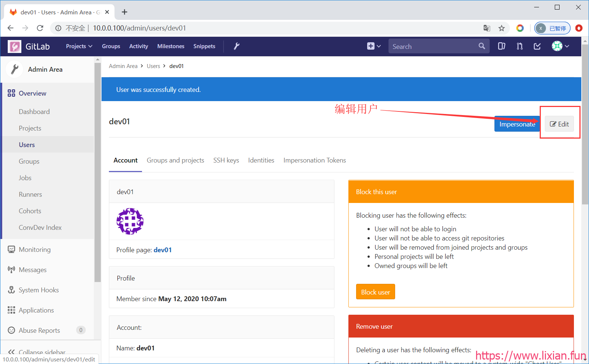The width and height of the screenshot is (589, 364).
Task: Go forward in browser history
Action: pyautogui.click(x=25, y=28)
